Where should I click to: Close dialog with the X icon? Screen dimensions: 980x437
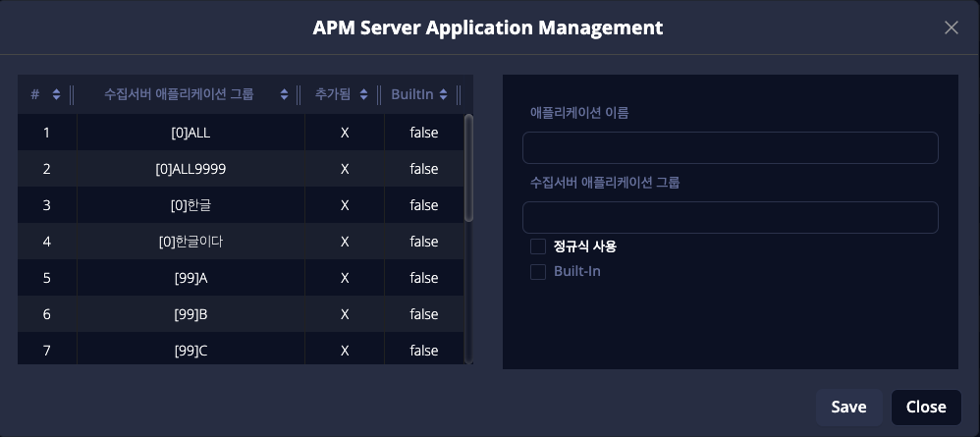click(x=951, y=27)
